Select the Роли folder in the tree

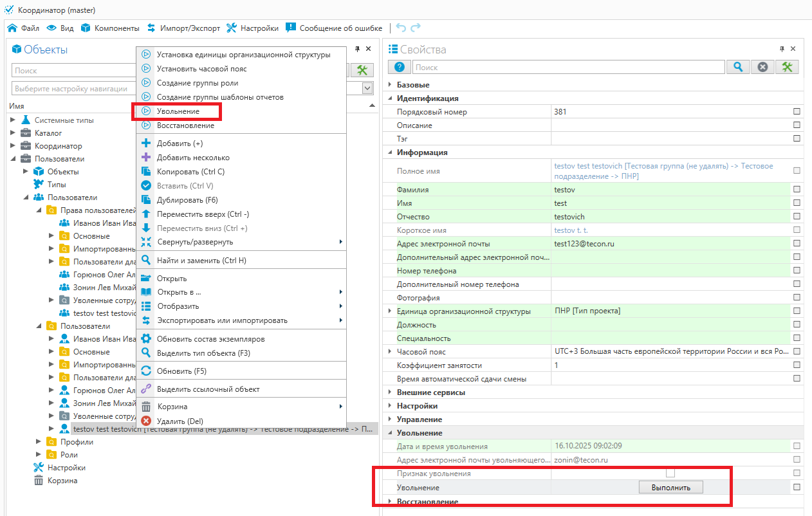[x=68, y=455]
